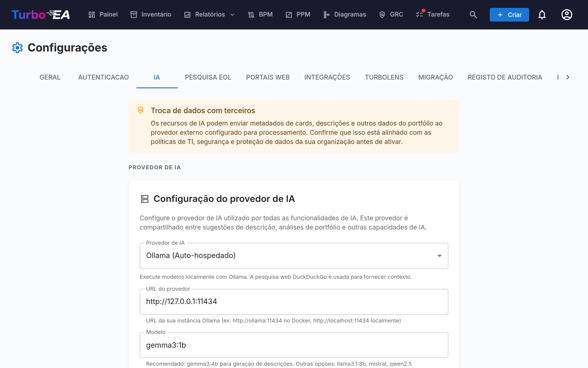Open the PORTAIS WEB tab
This screenshot has width=588, height=368.
coord(268,77)
